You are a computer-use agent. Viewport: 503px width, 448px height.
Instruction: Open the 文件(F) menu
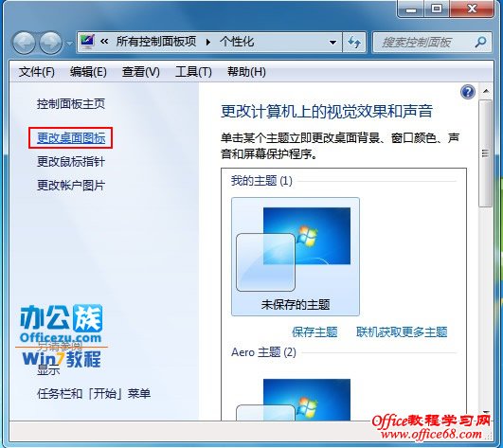pyautogui.click(x=37, y=72)
